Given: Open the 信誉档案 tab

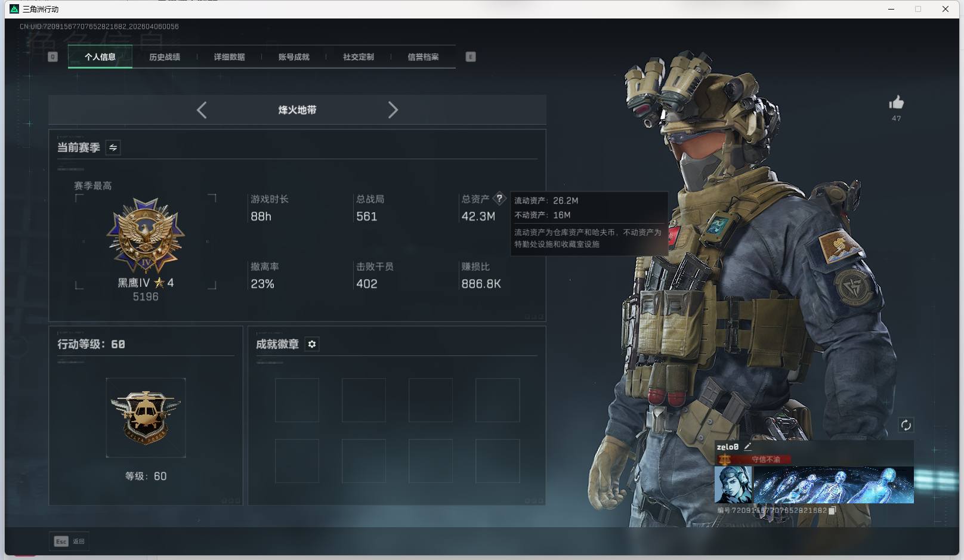Looking at the screenshot, I should click(x=423, y=57).
